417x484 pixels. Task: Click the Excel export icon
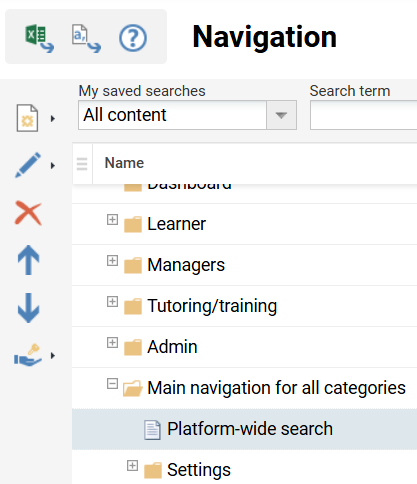coord(39,38)
